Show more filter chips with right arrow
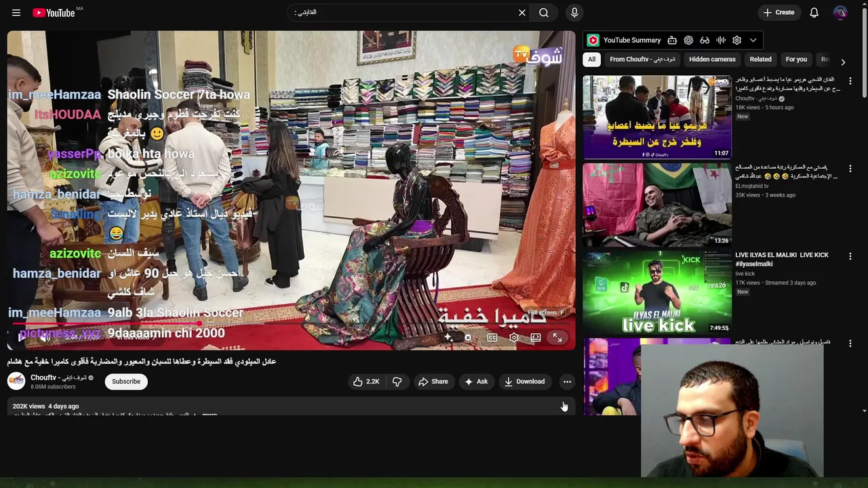The height and width of the screenshot is (488, 868). tap(843, 62)
